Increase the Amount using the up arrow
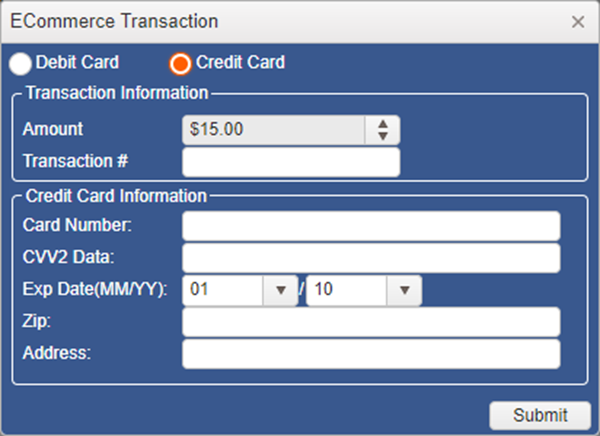 tap(382, 124)
